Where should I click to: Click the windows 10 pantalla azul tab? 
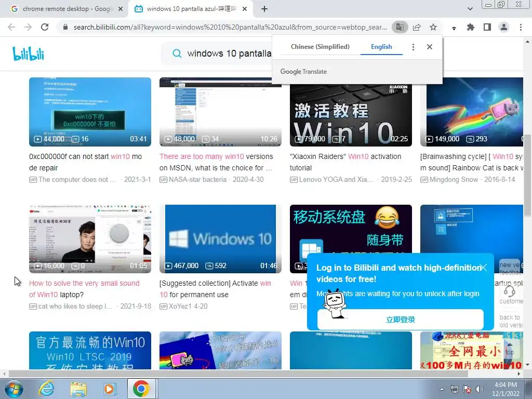[x=191, y=9]
